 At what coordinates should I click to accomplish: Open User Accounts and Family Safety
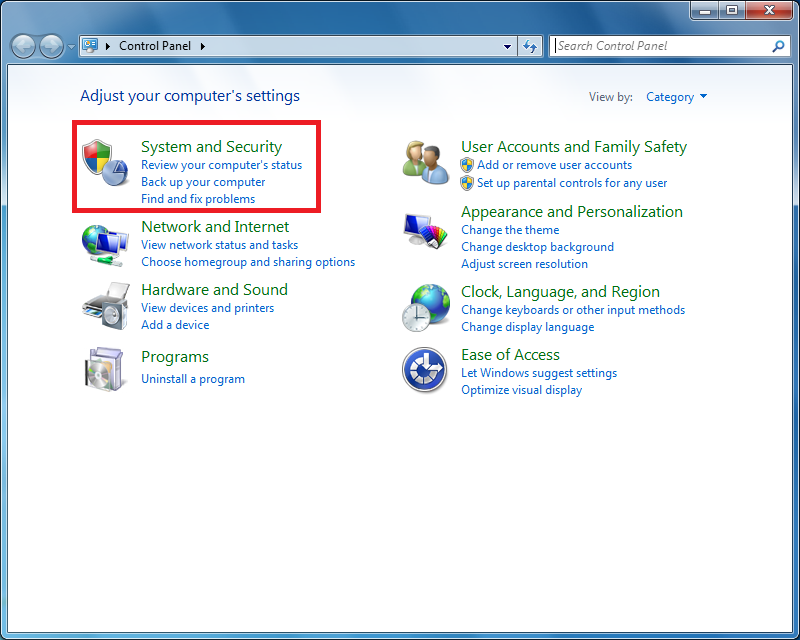pyautogui.click(x=574, y=147)
